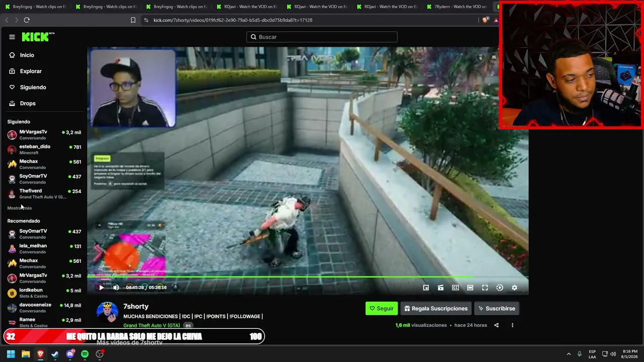Share the video using the share icon
644x362 pixels.
[496, 325]
